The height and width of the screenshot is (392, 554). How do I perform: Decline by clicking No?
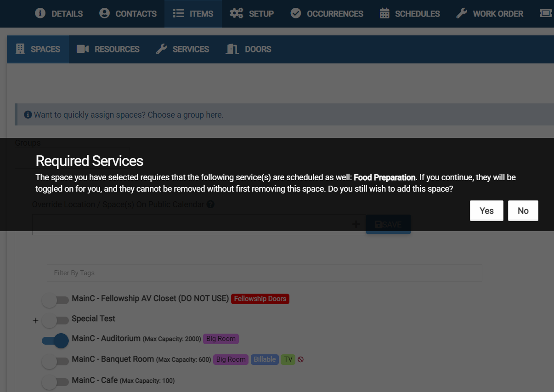coord(523,211)
